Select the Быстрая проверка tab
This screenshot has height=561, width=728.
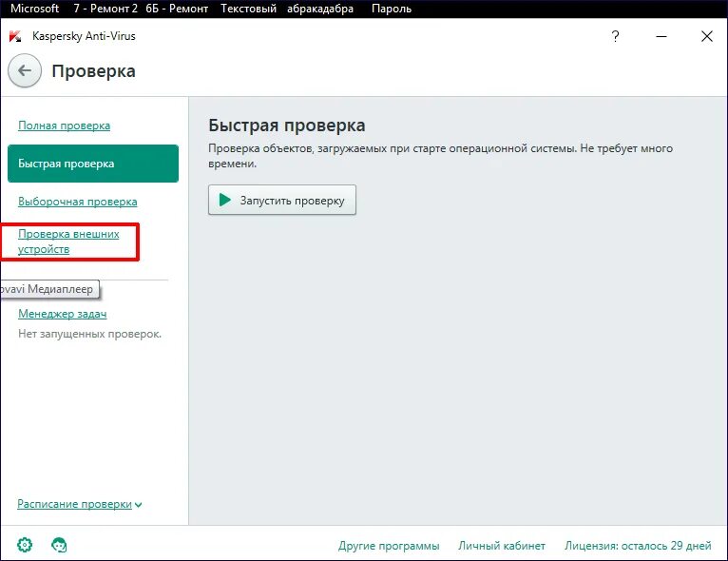tap(93, 164)
